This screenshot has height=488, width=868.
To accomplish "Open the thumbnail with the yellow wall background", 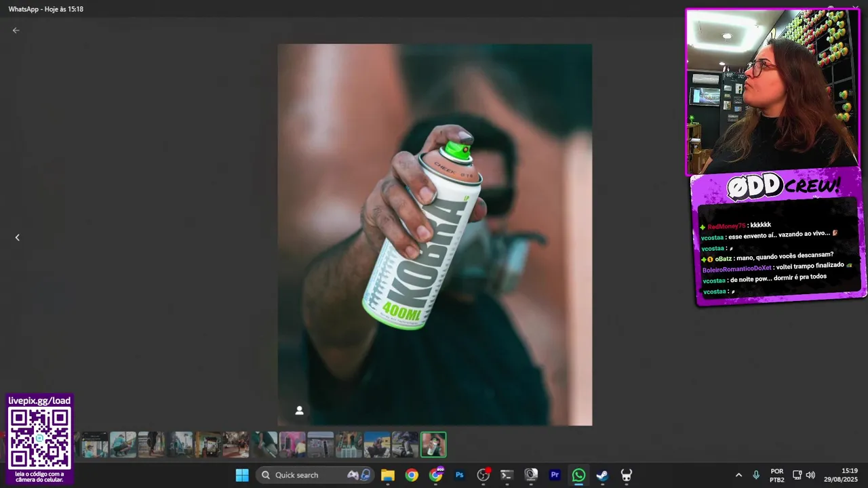I will tap(377, 445).
